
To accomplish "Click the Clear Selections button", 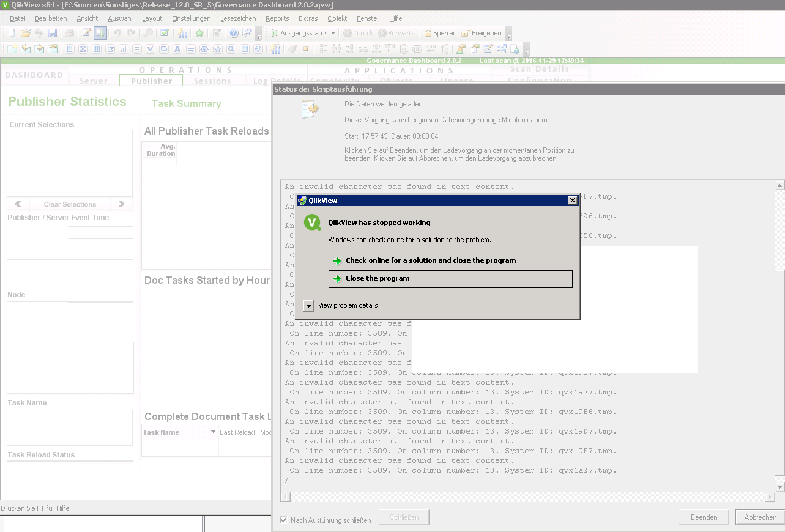I will pyautogui.click(x=70, y=204).
